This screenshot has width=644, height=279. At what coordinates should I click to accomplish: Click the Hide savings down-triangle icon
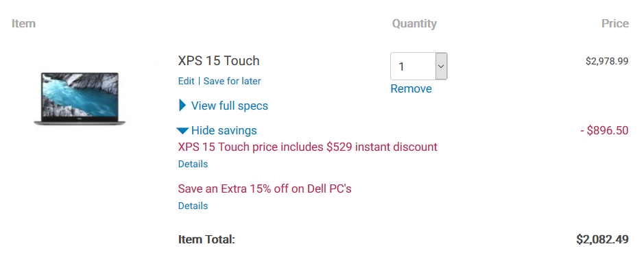[182, 131]
